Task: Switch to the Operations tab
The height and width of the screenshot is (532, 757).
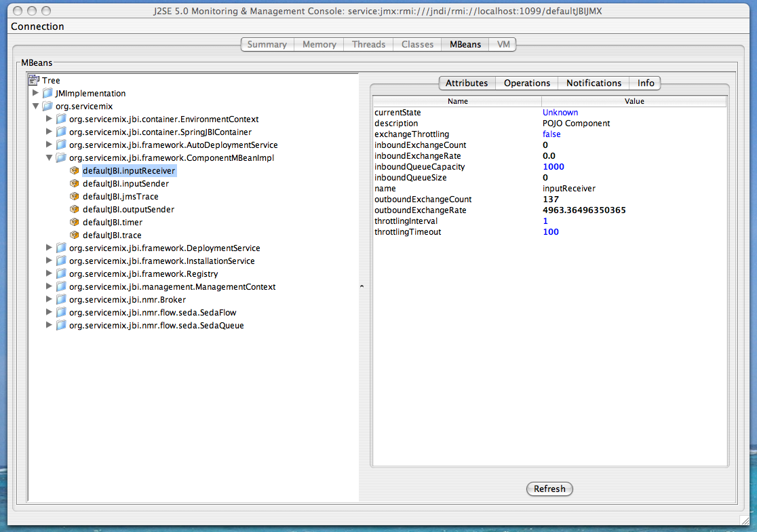Action: click(x=526, y=83)
